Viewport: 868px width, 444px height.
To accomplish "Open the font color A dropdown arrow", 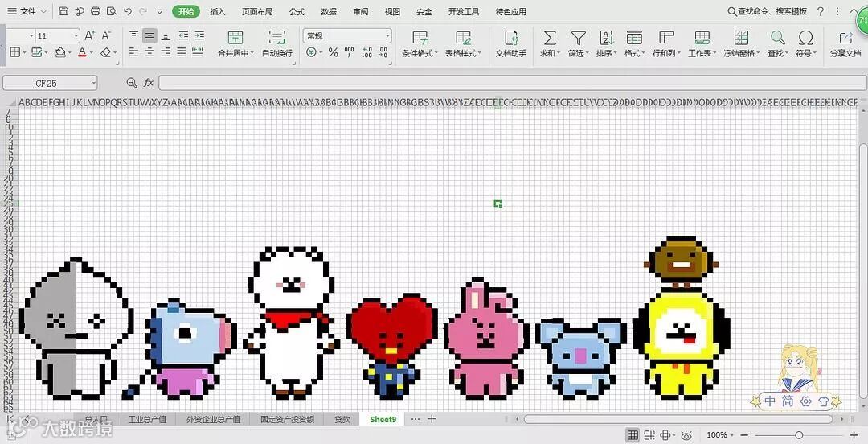I will coord(92,52).
